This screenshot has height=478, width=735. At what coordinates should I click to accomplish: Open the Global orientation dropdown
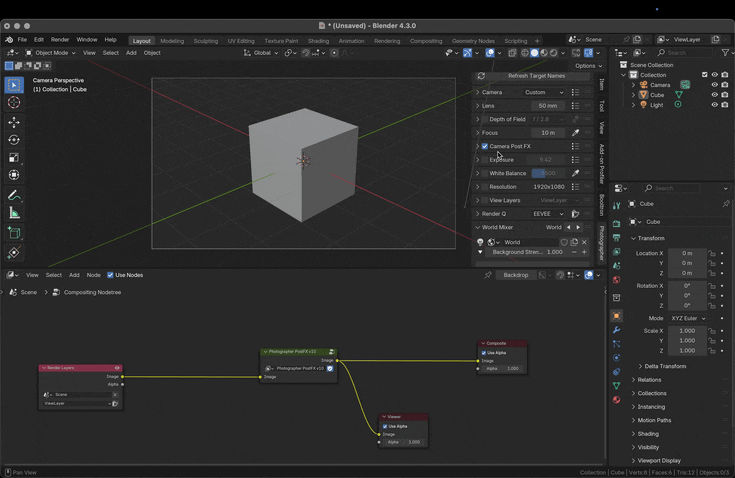261,53
